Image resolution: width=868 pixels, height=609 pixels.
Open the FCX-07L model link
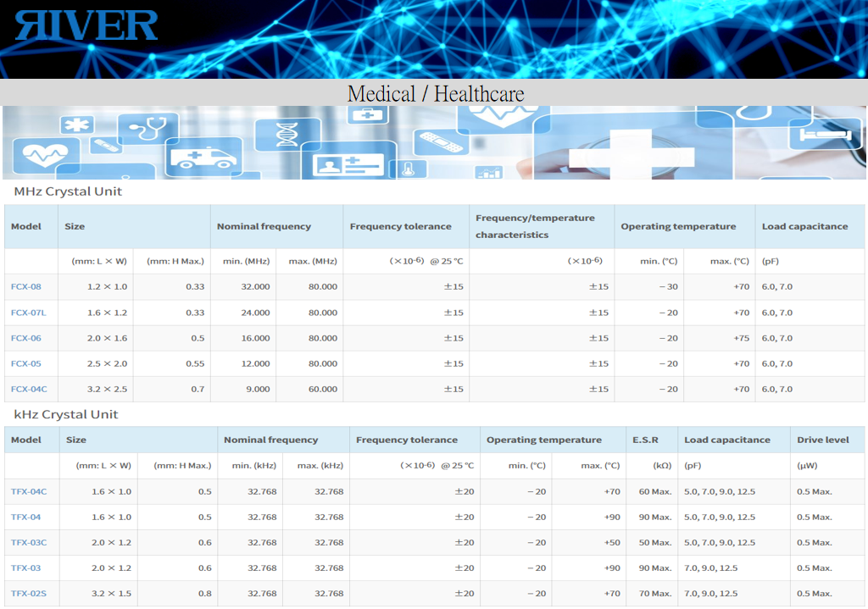pos(29,313)
